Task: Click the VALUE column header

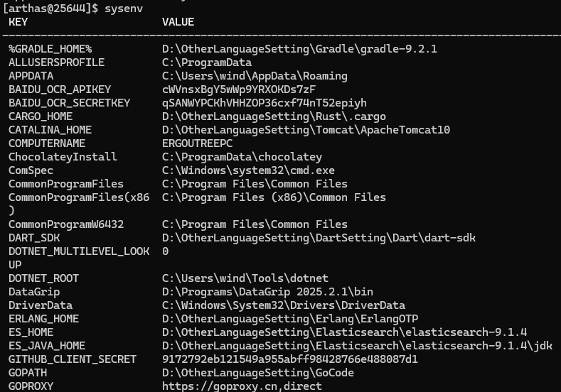Action: (178, 22)
